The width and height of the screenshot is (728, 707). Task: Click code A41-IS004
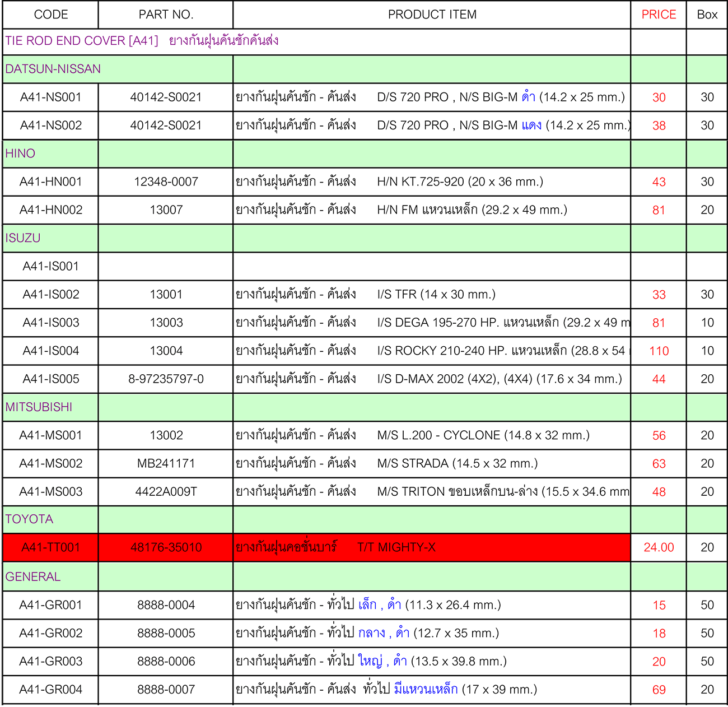coord(51,351)
